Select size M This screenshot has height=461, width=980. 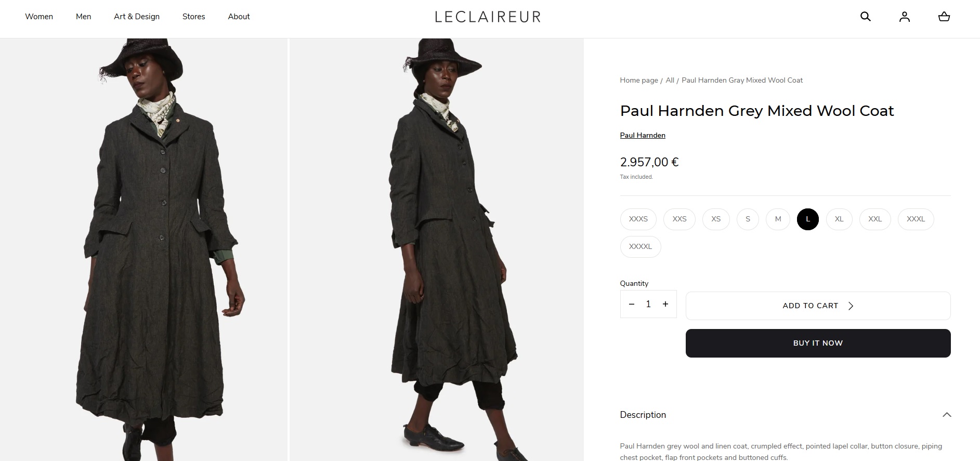pyautogui.click(x=778, y=219)
